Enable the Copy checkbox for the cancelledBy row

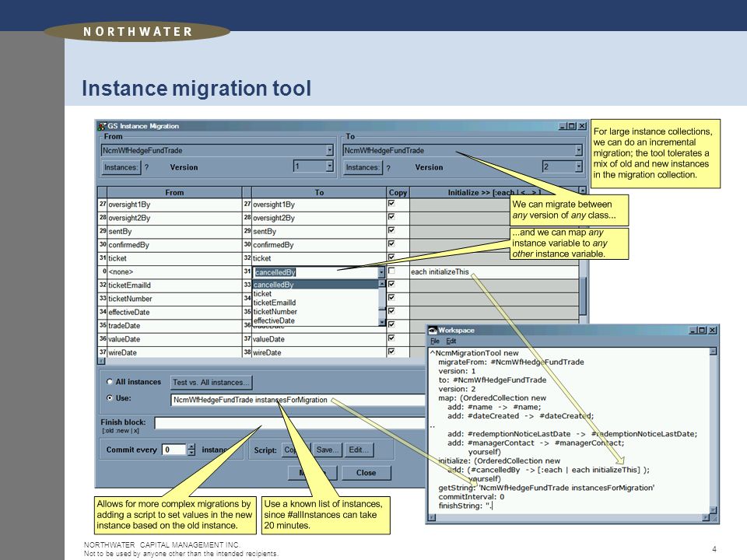point(391,271)
